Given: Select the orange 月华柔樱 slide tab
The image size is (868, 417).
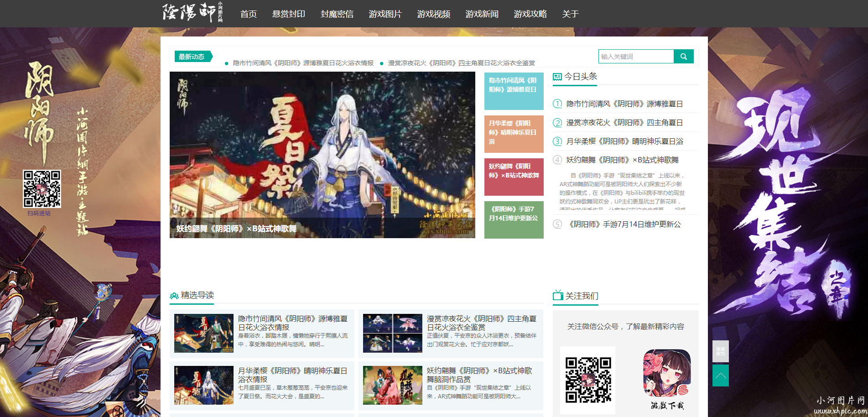Looking at the screenshot, I should pos(514,134).
